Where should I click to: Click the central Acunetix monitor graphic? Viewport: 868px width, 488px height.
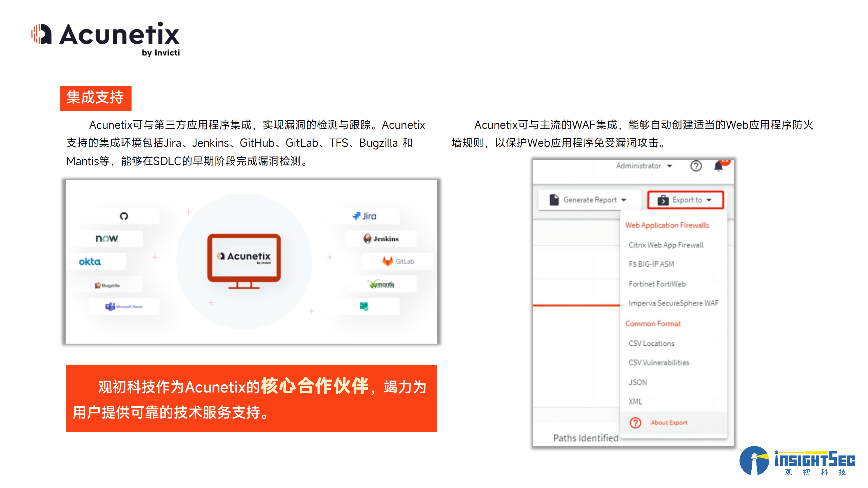tap(244, 261)
